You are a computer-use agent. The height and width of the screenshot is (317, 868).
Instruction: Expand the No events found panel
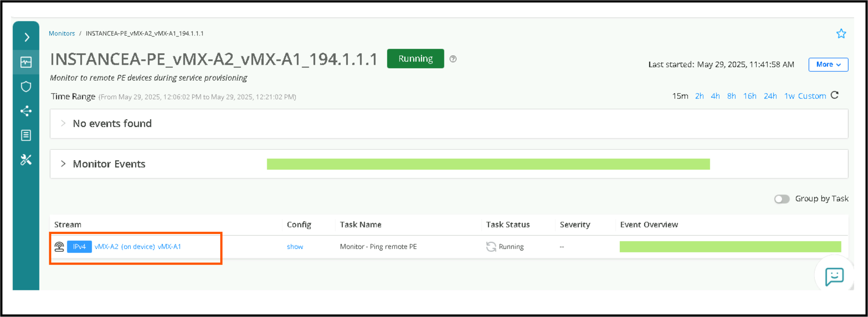(63, 124)
